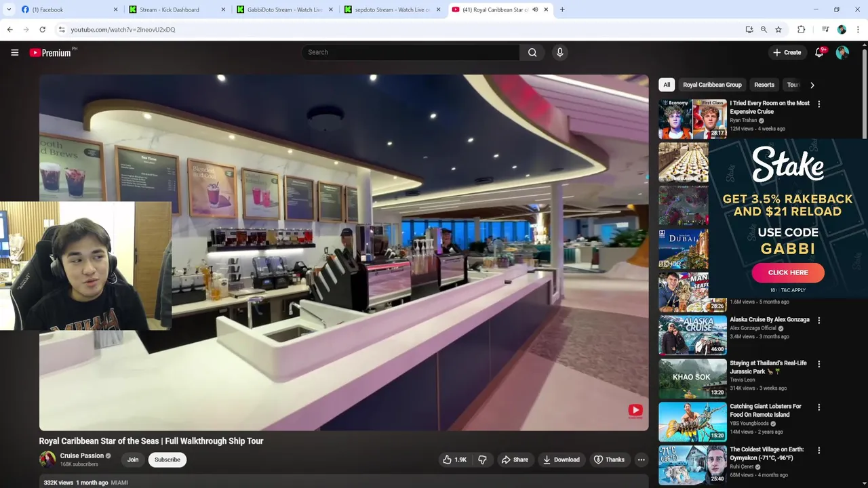Open Coldest Village on Earth thumbnail

(692, 465)
